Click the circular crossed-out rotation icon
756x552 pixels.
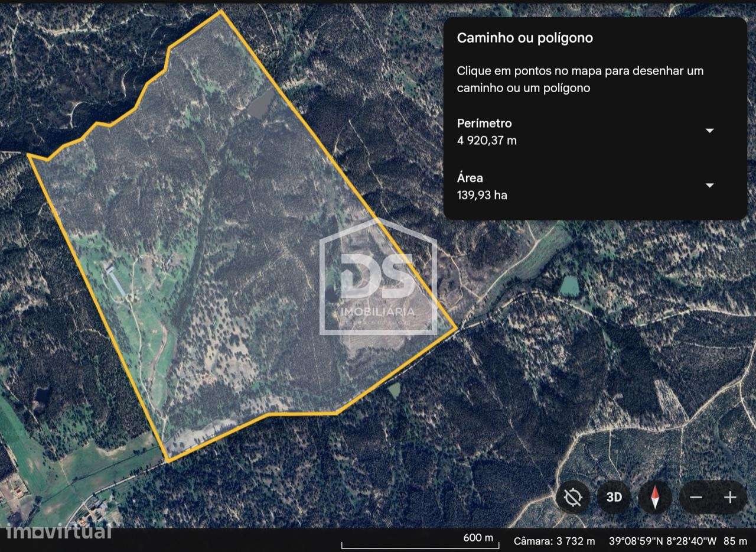tap(573, 497)
